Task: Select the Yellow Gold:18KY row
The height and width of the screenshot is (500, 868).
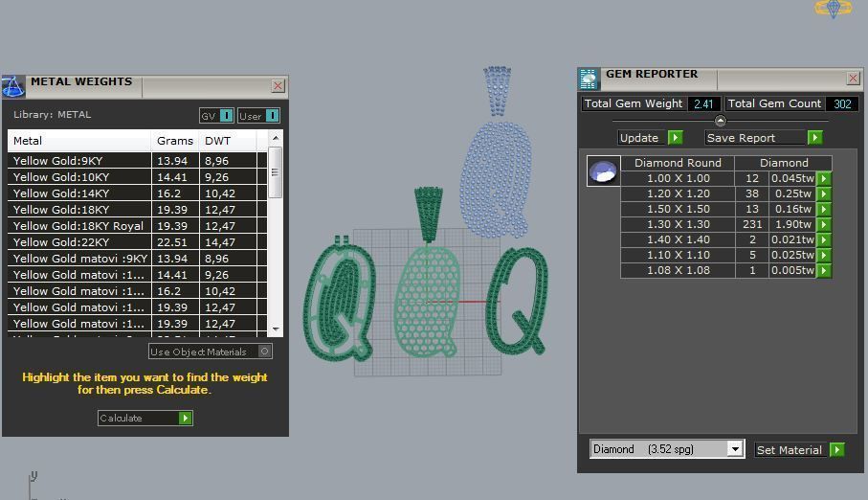Action: click(x=137, y=210)
